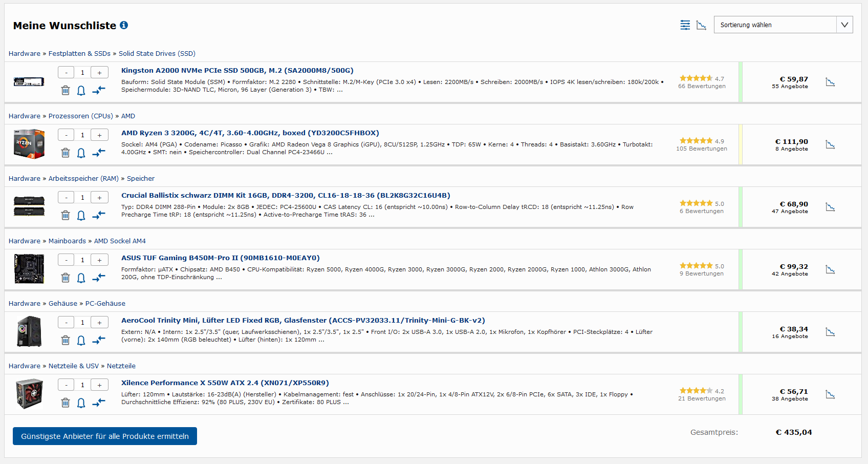Open ASUS TUF Gaming B450M-Pro II link
The image size is (868, 464).
pos(221,258)
